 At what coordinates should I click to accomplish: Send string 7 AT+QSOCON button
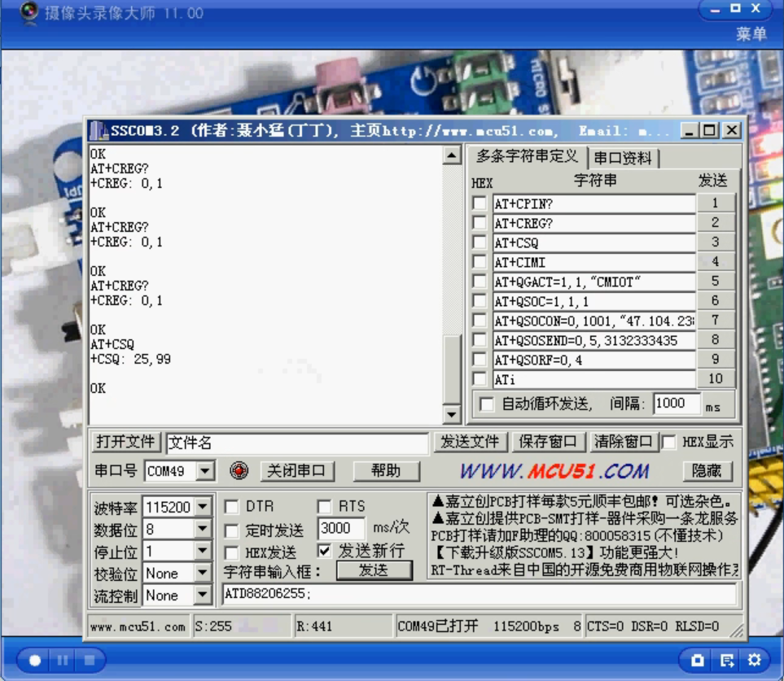[716, 321]
